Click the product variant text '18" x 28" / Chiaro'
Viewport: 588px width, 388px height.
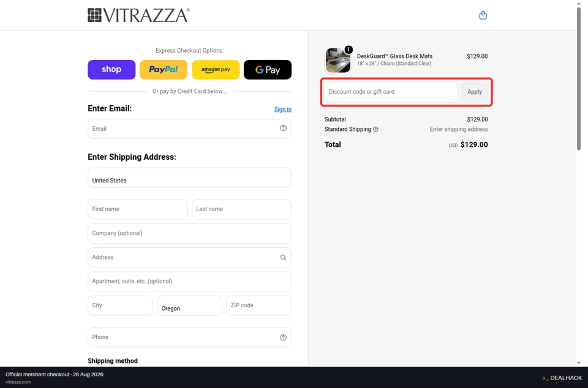point(394,64)
